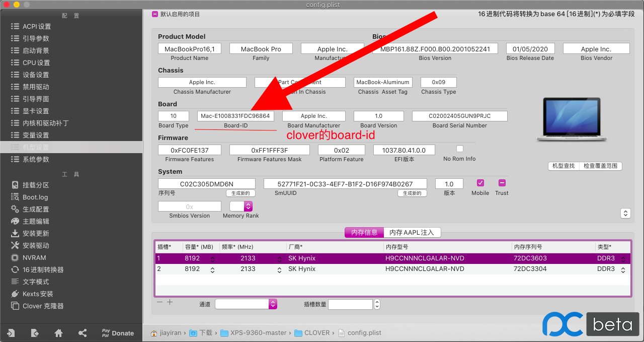This screenshot has height=342, width=644.
Task: Click the 检查覆盖范围 button
Action: tap(600, 166)
